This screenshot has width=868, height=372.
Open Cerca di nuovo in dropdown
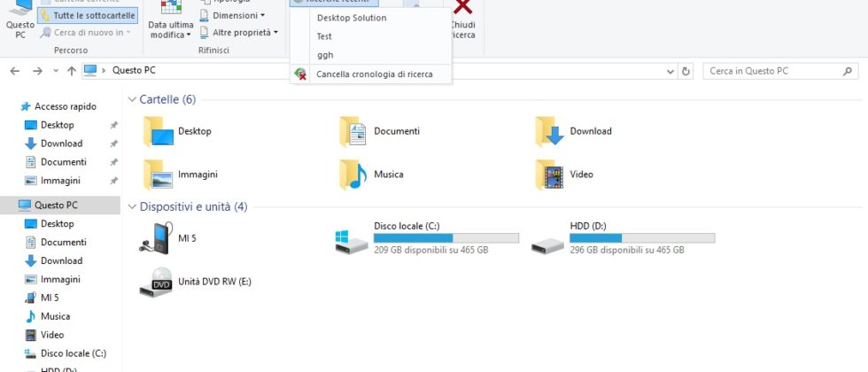pos(85,33)
